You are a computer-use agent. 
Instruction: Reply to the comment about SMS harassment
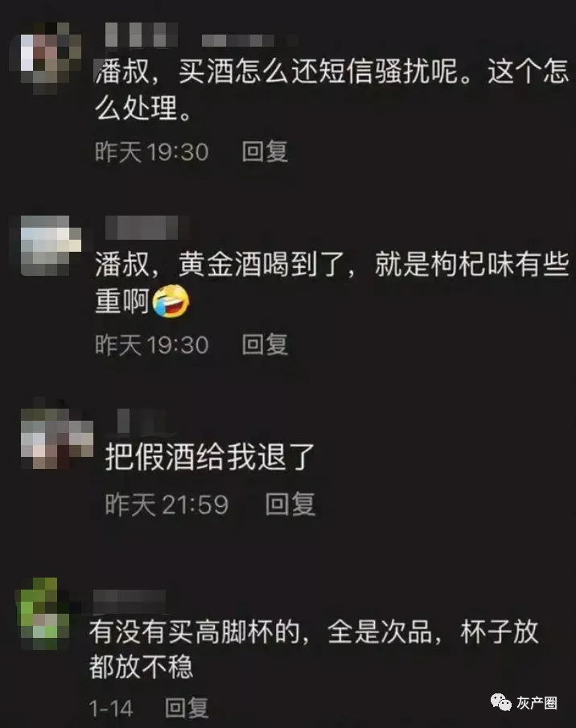[265, 151]
